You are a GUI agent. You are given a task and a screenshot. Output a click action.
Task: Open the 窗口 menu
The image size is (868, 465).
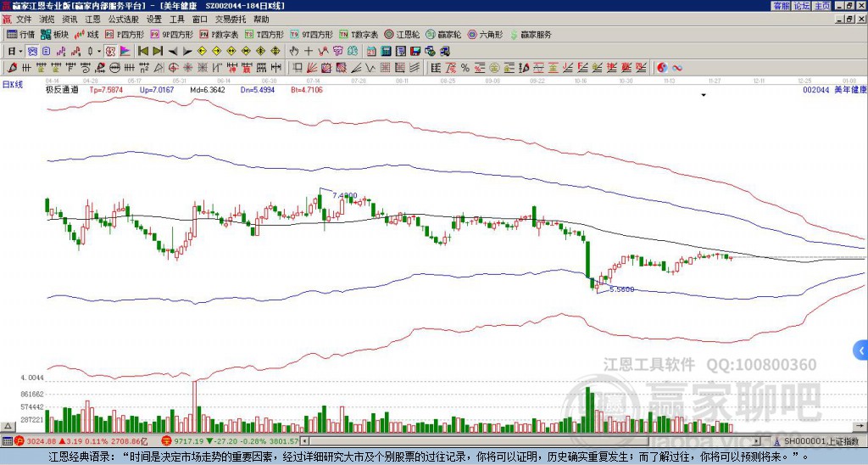(200, 20)
